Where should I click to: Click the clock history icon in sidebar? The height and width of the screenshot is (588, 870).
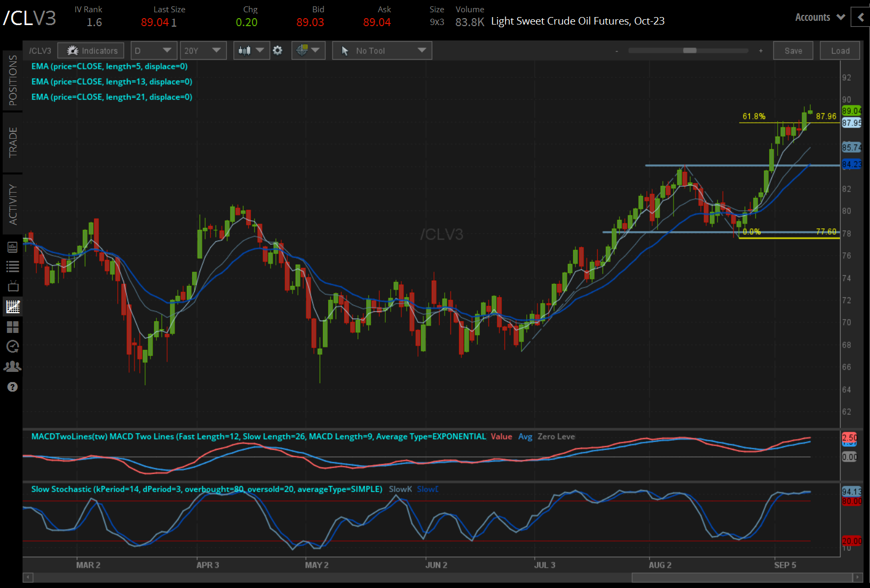pos(12,347)
